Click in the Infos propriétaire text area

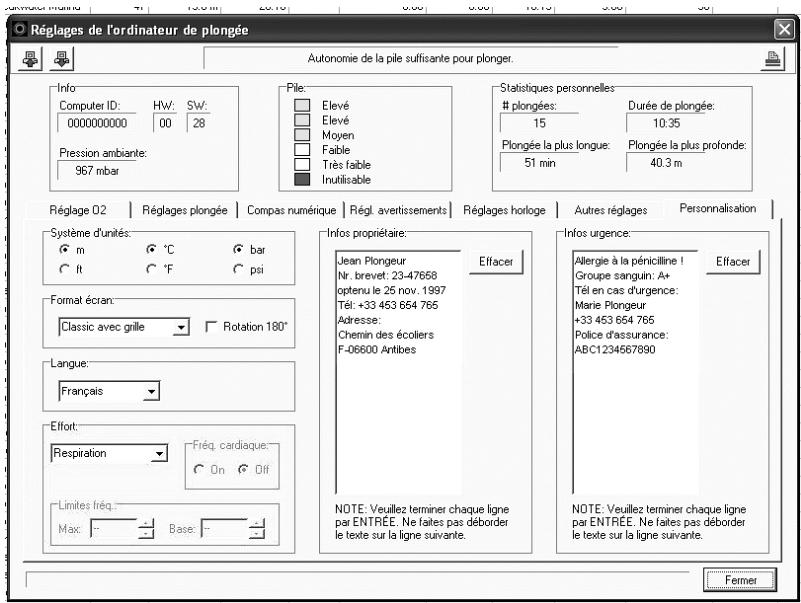coord(398,372)
